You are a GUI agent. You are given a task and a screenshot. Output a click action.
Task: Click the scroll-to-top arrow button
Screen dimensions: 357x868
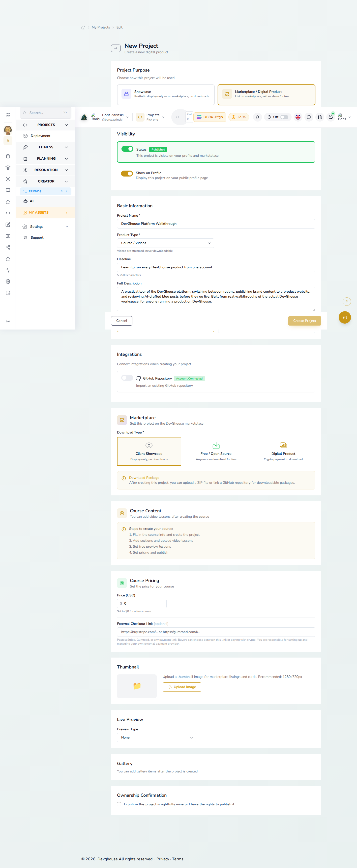coord(347,301)
